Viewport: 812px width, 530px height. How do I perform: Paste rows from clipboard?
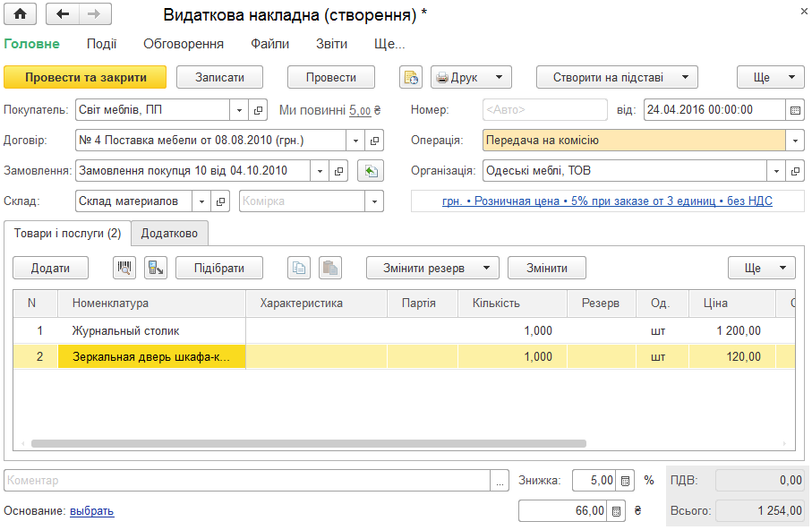point(330,268)
